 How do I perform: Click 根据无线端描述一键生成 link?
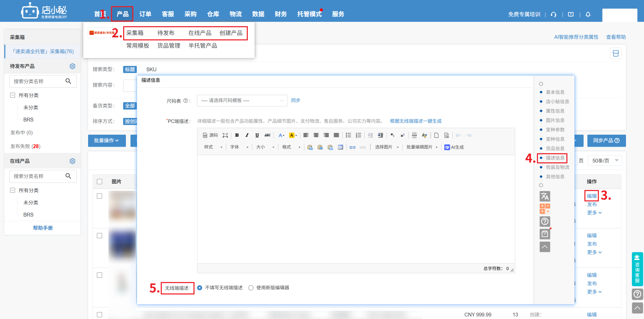(416, 121)
